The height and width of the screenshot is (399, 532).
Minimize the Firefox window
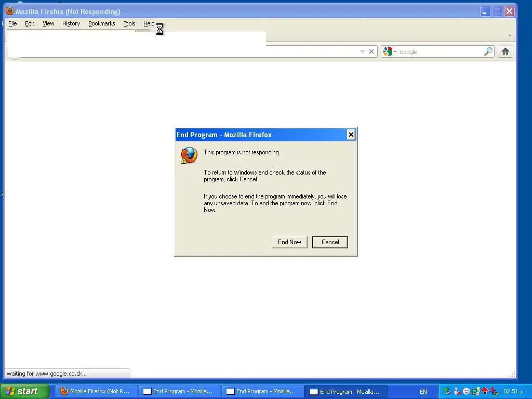[485, 11]
